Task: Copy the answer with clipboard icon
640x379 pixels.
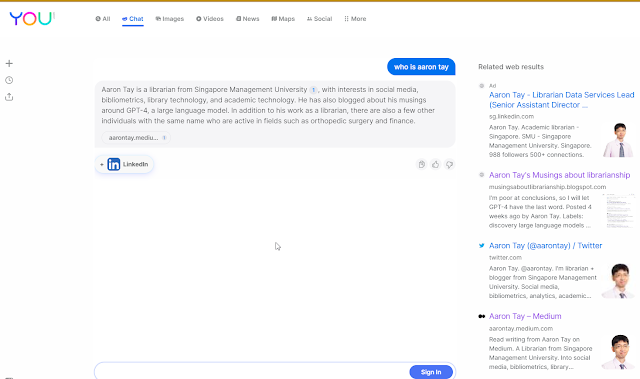Action: [422, 164]
